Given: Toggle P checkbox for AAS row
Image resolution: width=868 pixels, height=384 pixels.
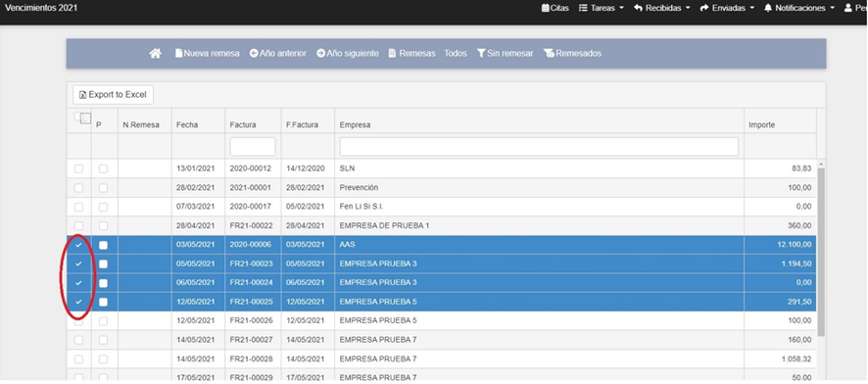Looking at the screenshot, I should (103, 245).
